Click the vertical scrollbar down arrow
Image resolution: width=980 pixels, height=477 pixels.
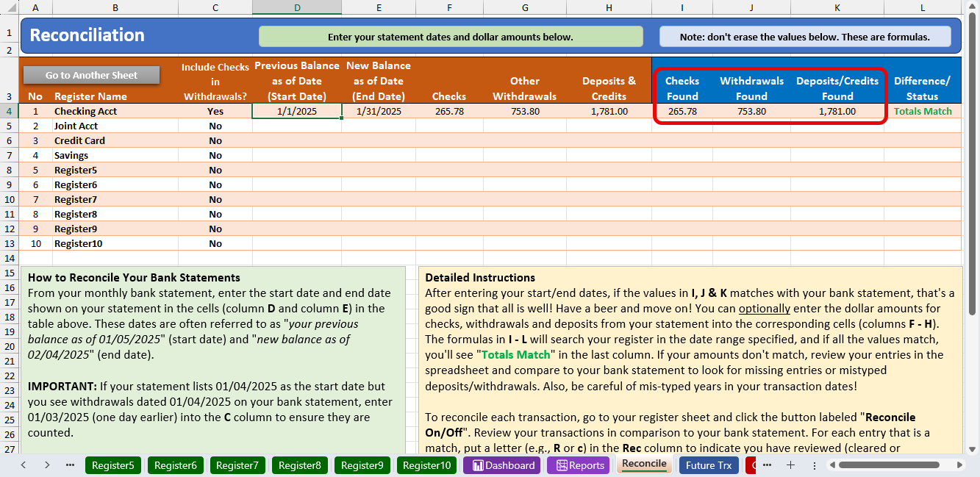click(972, 449)
